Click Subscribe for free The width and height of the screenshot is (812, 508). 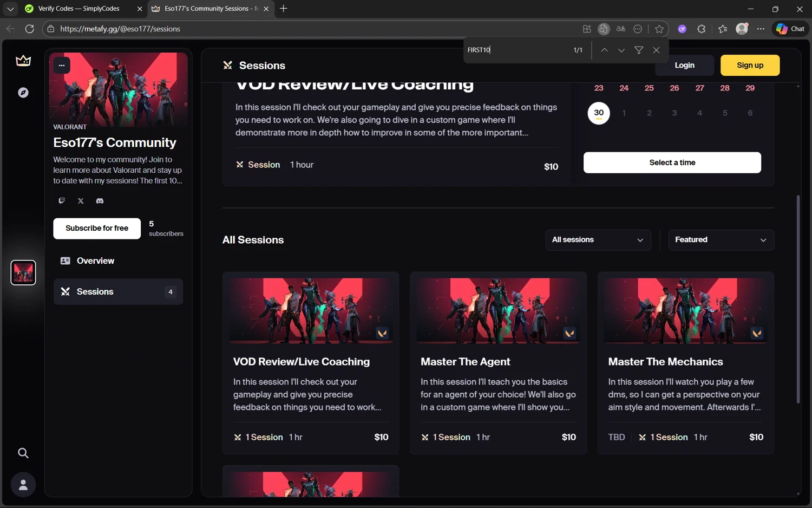(x=97, y=229)
